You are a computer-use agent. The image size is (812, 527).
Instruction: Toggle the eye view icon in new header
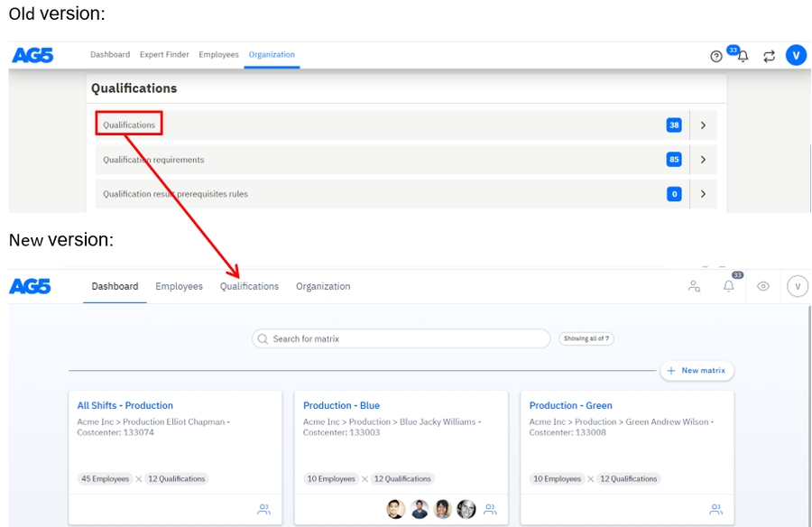click(763, 286)
